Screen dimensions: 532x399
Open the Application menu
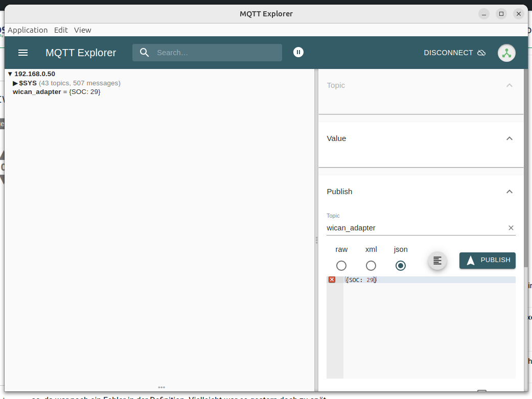28,30
